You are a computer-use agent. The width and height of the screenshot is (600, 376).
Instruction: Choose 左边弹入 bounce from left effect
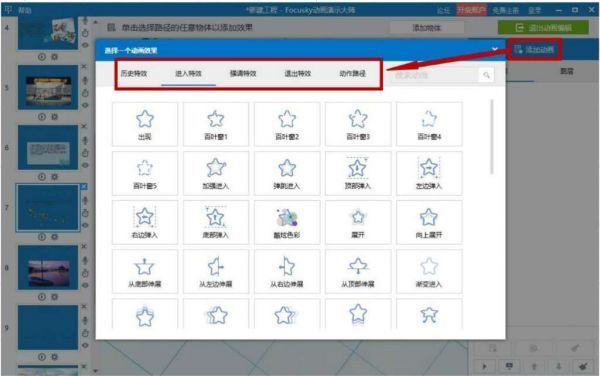tap(429, 173)
